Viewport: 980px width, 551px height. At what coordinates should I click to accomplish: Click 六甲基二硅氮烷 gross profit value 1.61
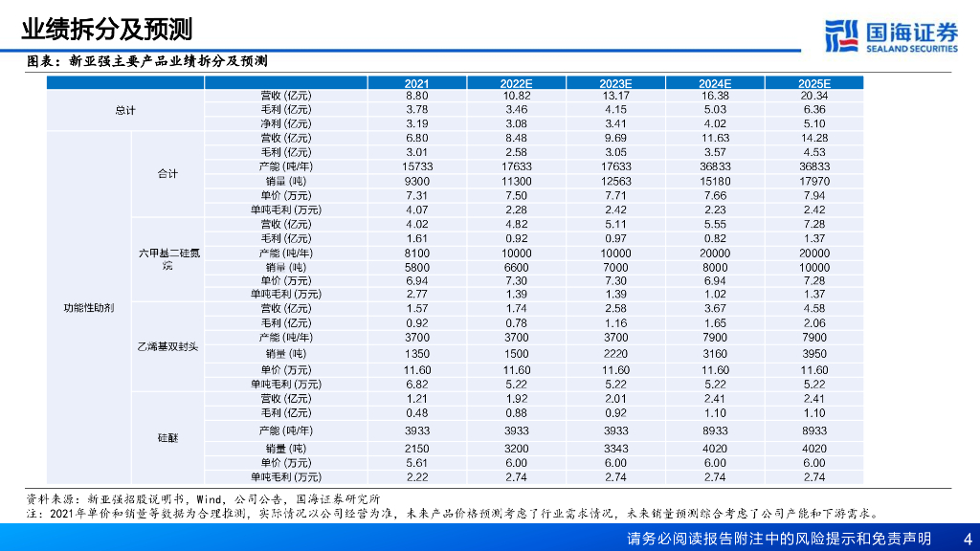click(417, 238)
